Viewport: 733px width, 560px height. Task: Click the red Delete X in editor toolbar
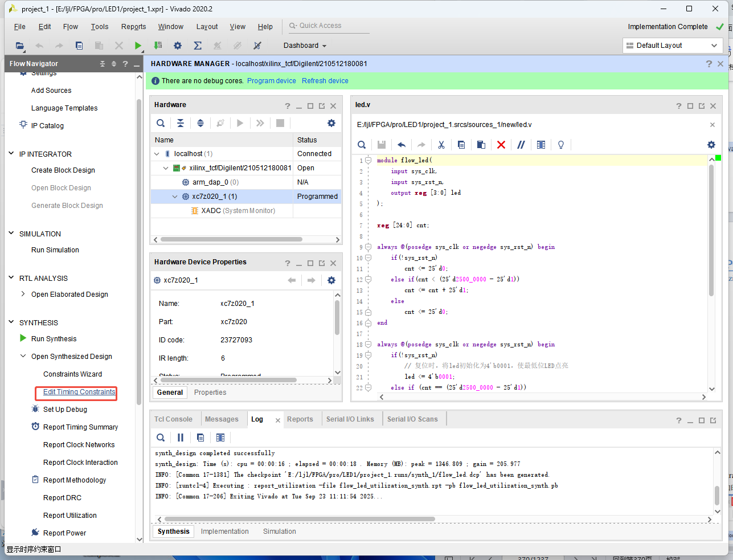501,145
